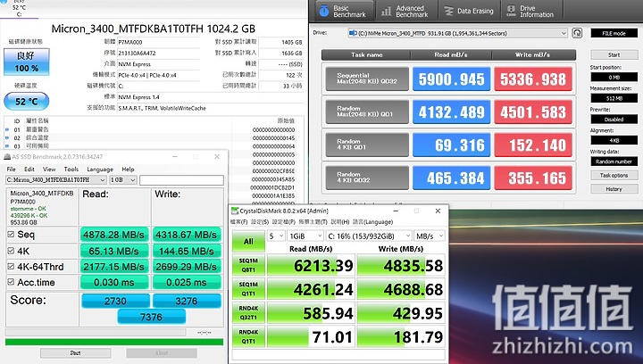Open the Alignment 4 KB selector in TxBENCH
The image size is (643, 364).
point(614,140)
